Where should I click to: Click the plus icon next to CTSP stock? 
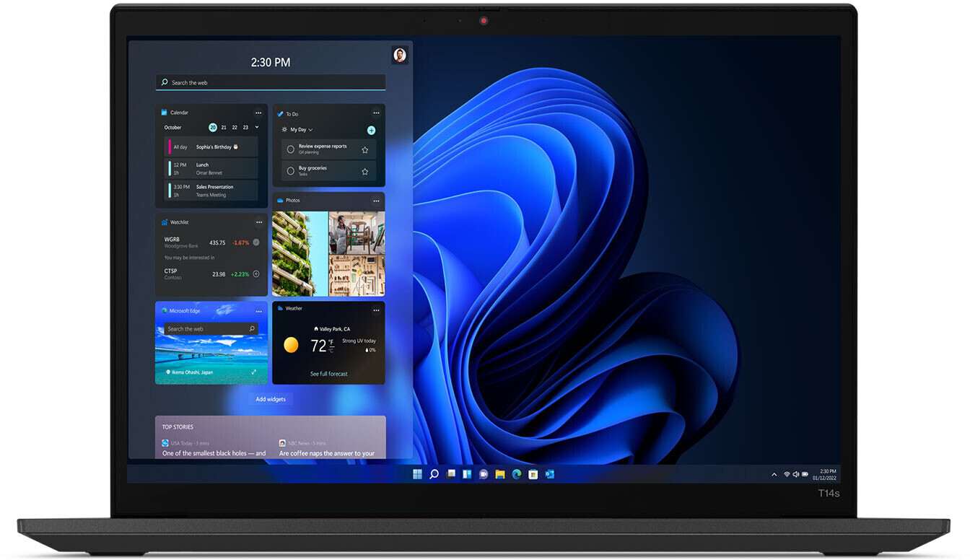[x=255, y=274]
